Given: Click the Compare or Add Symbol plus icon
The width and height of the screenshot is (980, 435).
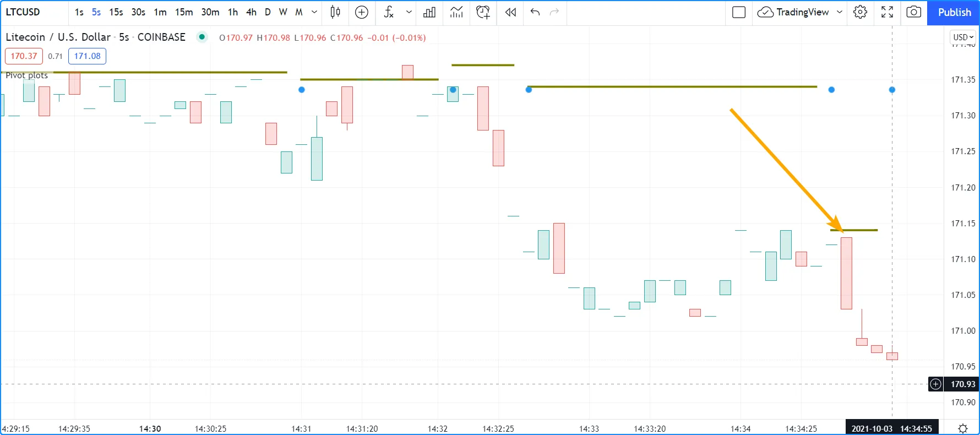Looking at the screenshot, I should (x=362, y=12).
